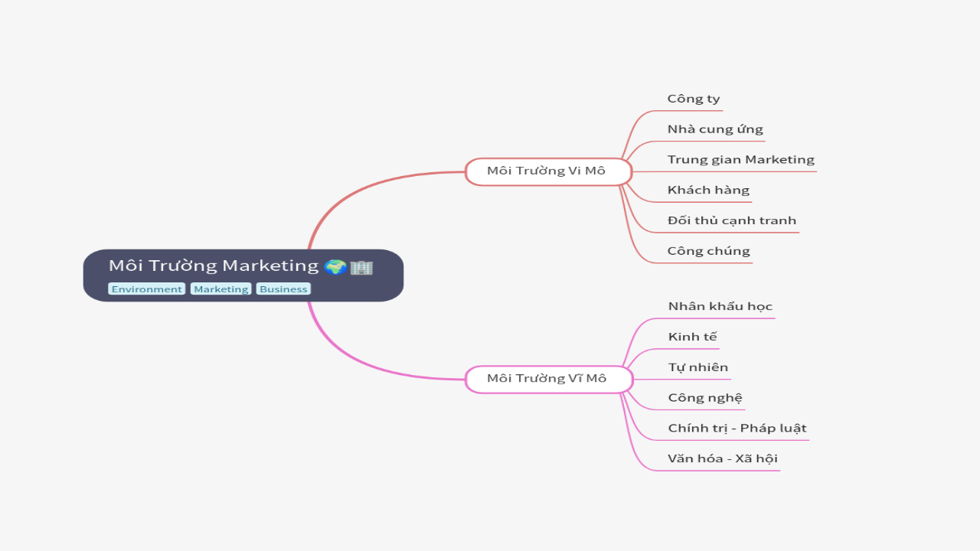Select the Tự nhiên node

pos(699,367)
